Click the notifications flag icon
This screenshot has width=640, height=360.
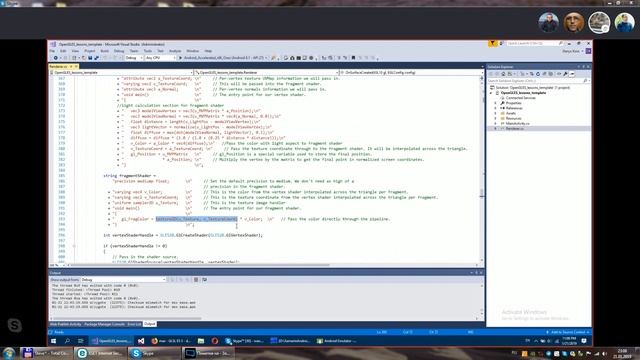[x=493, y=43]
